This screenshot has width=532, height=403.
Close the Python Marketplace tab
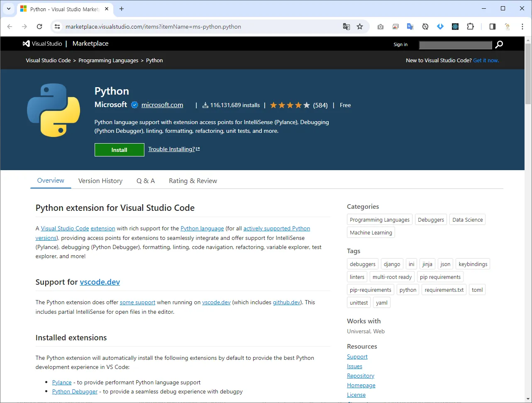click(107, 9)
